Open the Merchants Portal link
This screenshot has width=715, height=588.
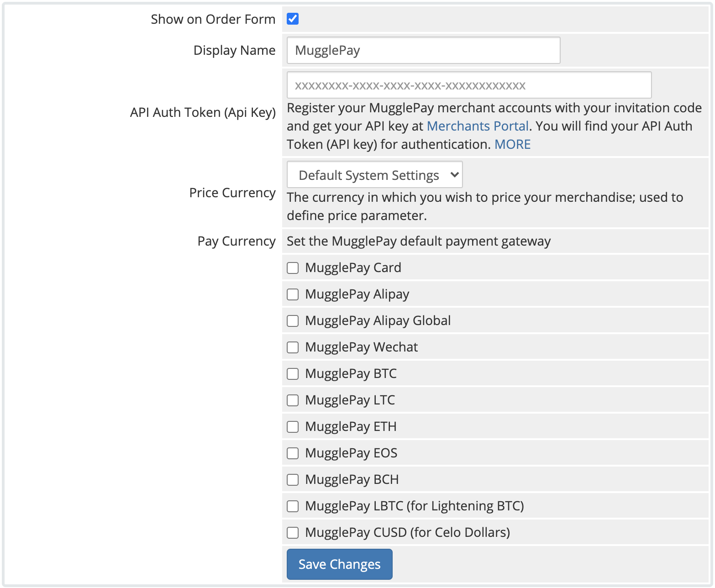coord(478,126)
